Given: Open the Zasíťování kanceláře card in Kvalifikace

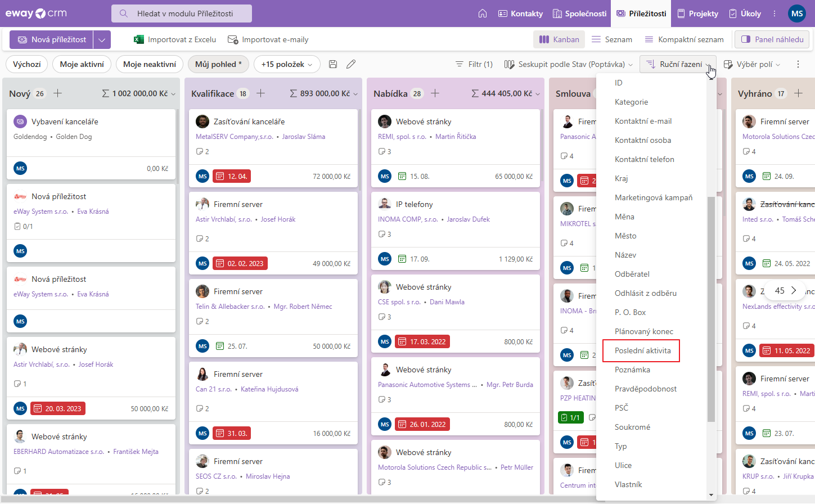Looking at the screenshot, I should tap(273, 148).
